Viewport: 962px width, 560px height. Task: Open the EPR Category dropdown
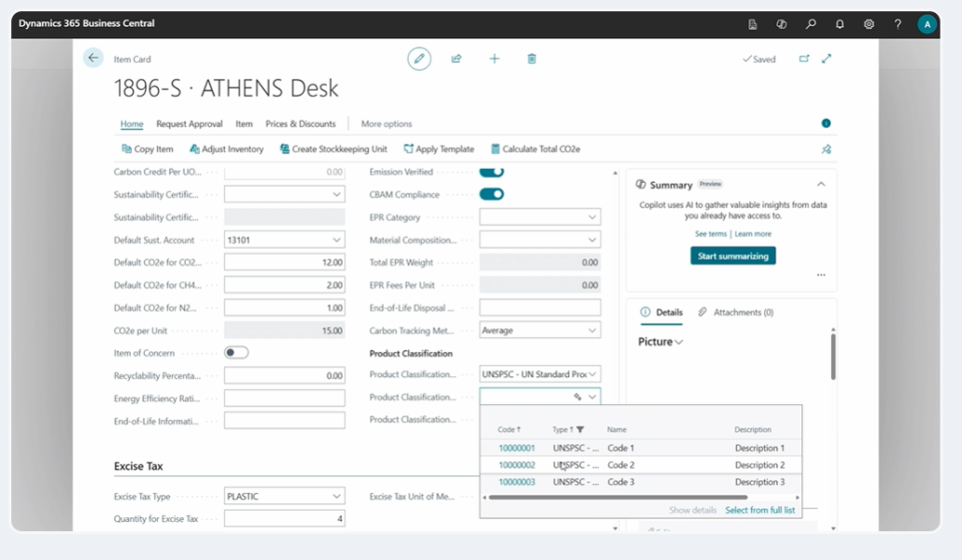coord(592,217)
